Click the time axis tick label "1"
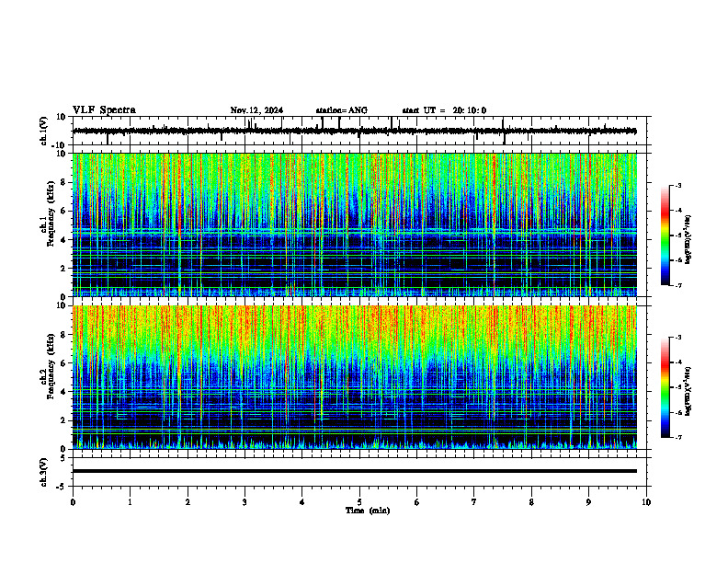The width and height of the screenshot is (728, 563). coord(130,502)
